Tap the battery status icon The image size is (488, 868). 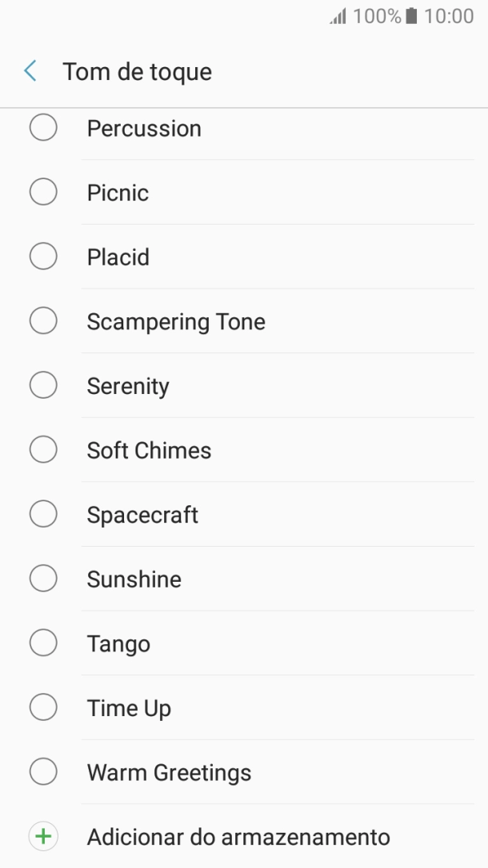coord(412,17)
